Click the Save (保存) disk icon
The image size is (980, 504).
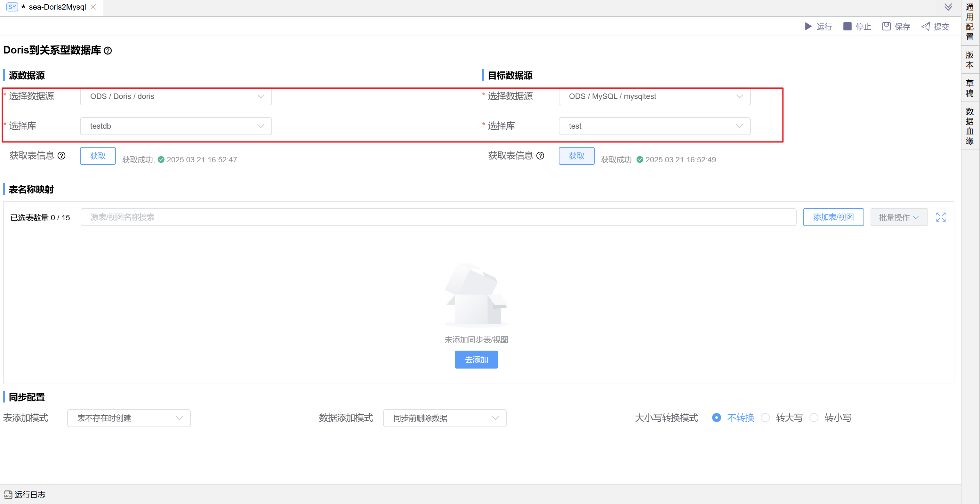pos(887,26)
